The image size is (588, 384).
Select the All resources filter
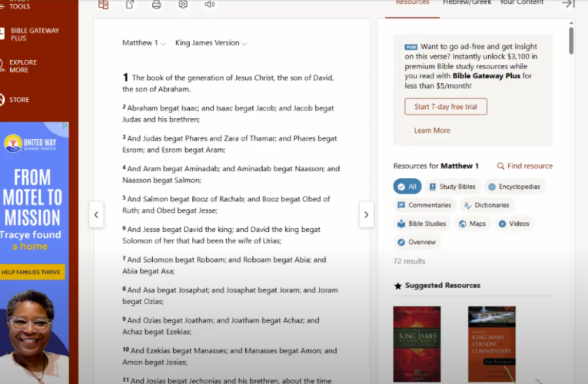pyautogui.click(x=407, y=187)
